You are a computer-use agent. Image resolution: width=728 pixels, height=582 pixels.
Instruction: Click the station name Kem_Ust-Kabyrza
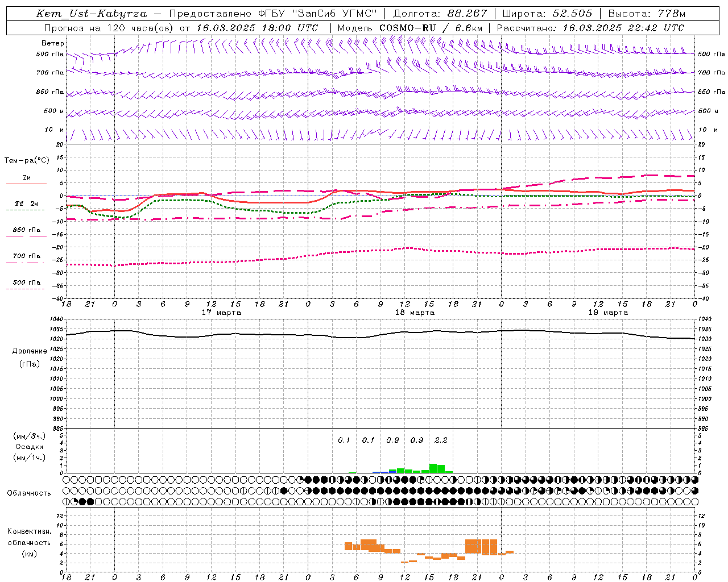pos(91,14)
